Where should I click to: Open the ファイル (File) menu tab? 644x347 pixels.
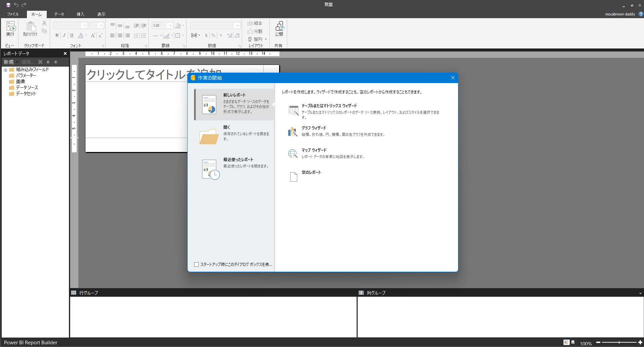pos(13,14)
